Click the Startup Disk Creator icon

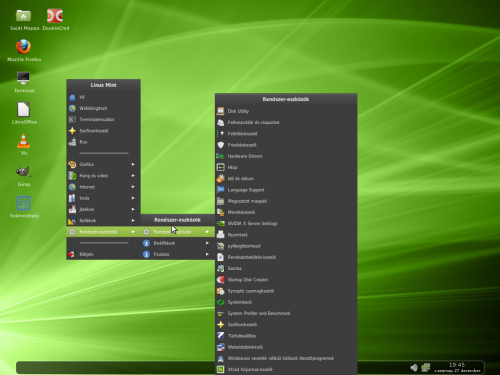pos(220,280)
